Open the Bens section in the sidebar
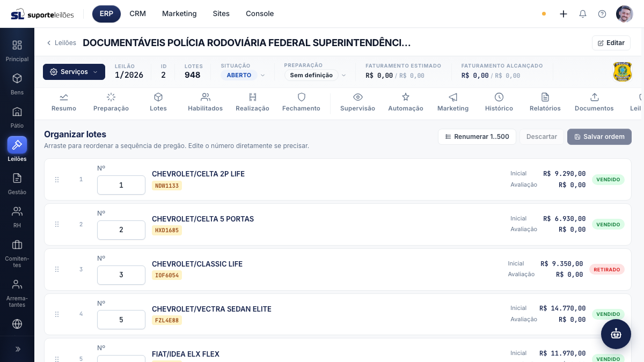 17,84
